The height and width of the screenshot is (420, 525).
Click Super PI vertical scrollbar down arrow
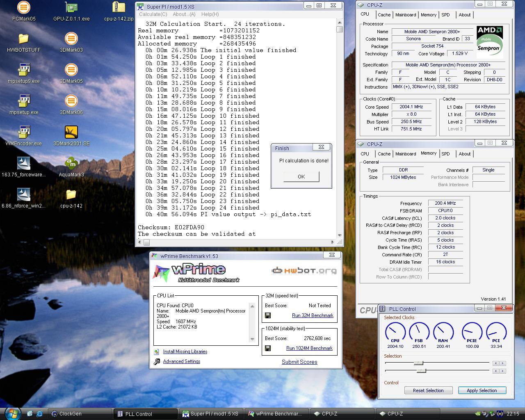(x=339, y=235)
